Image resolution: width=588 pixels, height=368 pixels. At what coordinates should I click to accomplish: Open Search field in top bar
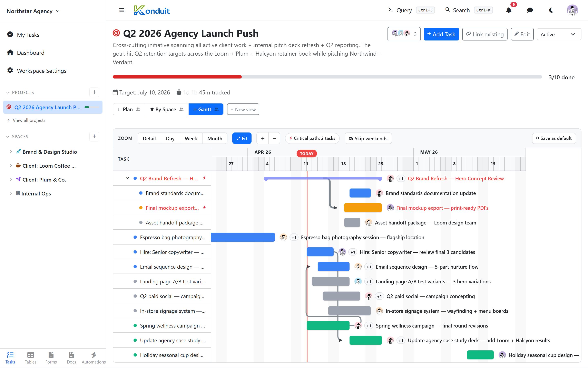pos(469,10)
